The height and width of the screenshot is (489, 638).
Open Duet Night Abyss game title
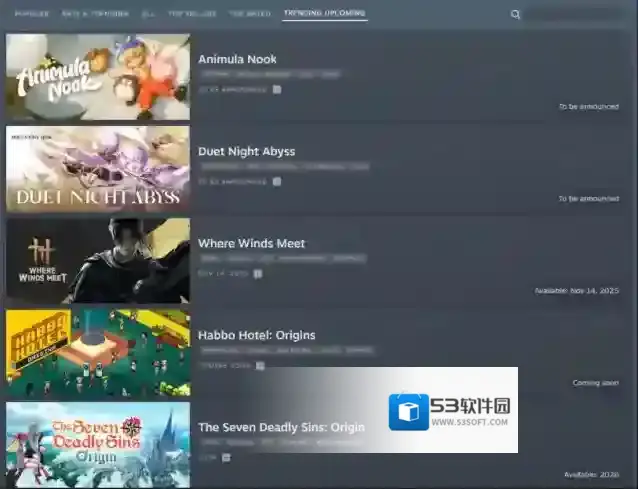[246, 151]
